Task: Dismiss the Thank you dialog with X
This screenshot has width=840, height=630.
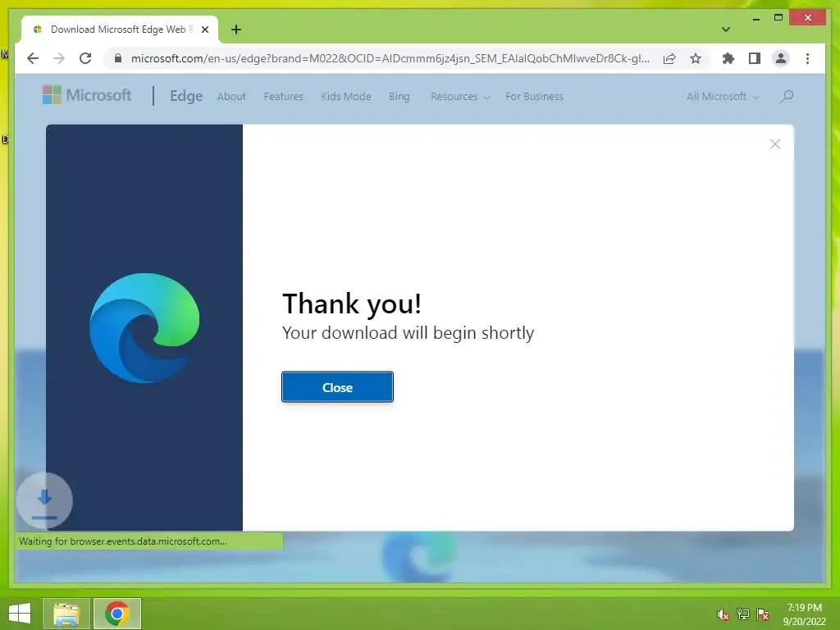Action: (x=774, y=144)
